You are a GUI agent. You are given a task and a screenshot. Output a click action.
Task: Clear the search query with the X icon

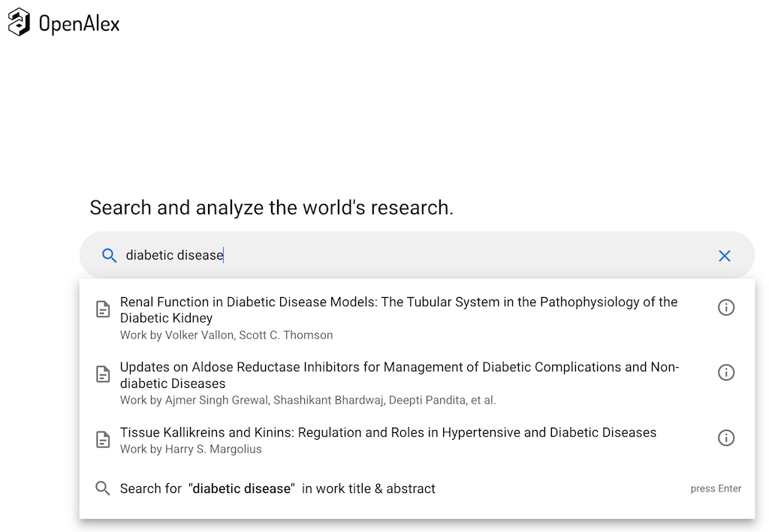[724, 256]
